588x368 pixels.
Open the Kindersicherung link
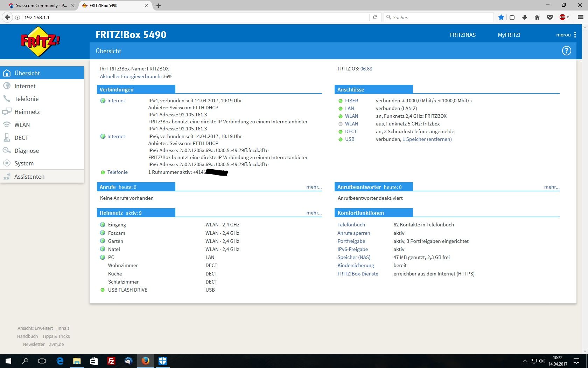(356, 265)
